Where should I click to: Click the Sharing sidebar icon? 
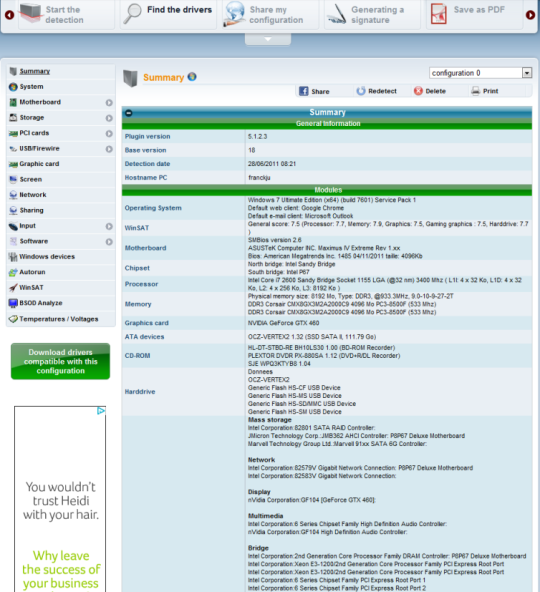[x=13, y=211]
